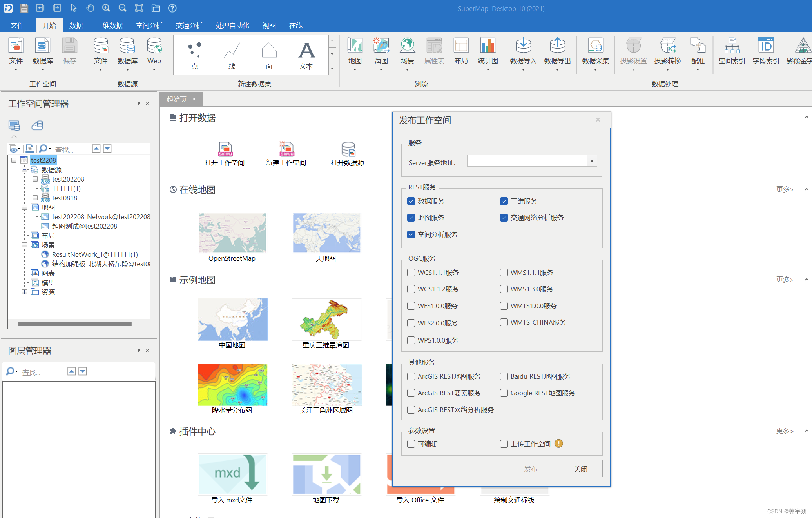Select the pan hand tool in top toolbar
Viewport: 812px width, 518px height.
point(90,8)
